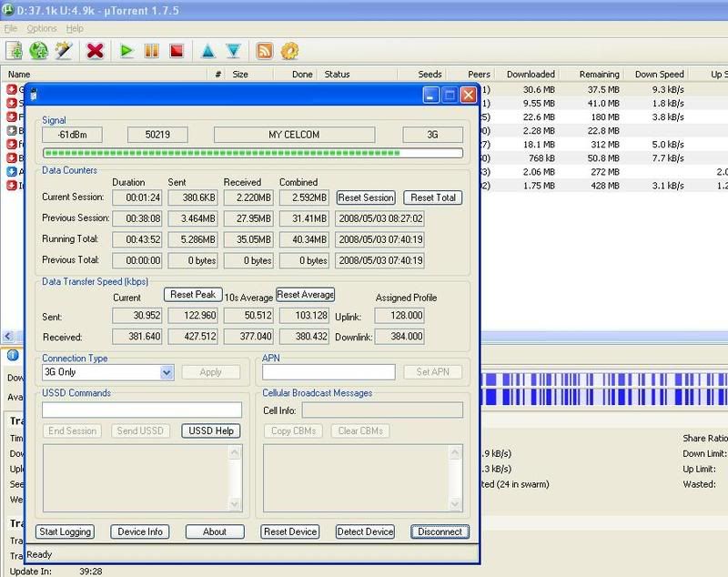Click the Add Torrent toolbar icon

[x=15, y=51]
